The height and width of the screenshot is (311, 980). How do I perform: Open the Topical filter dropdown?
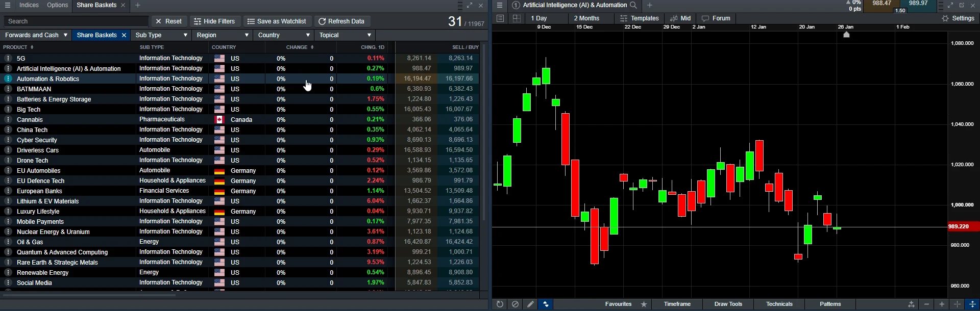tap(345, 35)
